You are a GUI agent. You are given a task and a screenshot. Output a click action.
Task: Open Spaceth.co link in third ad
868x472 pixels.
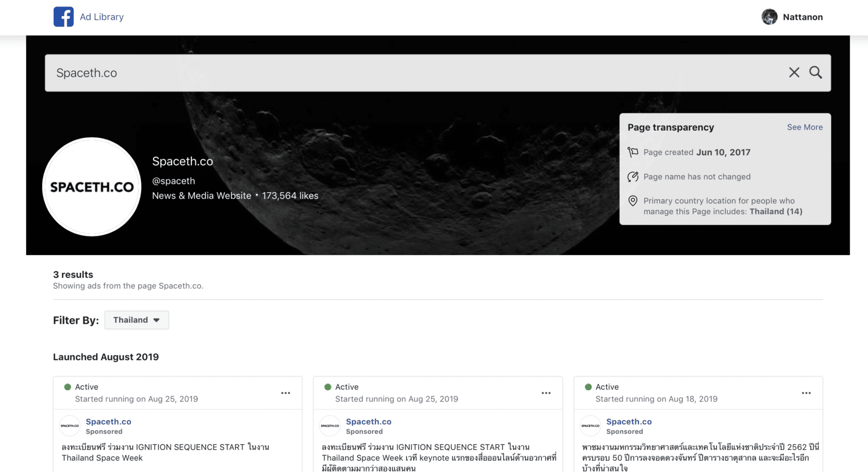click(x=629, y=422)
